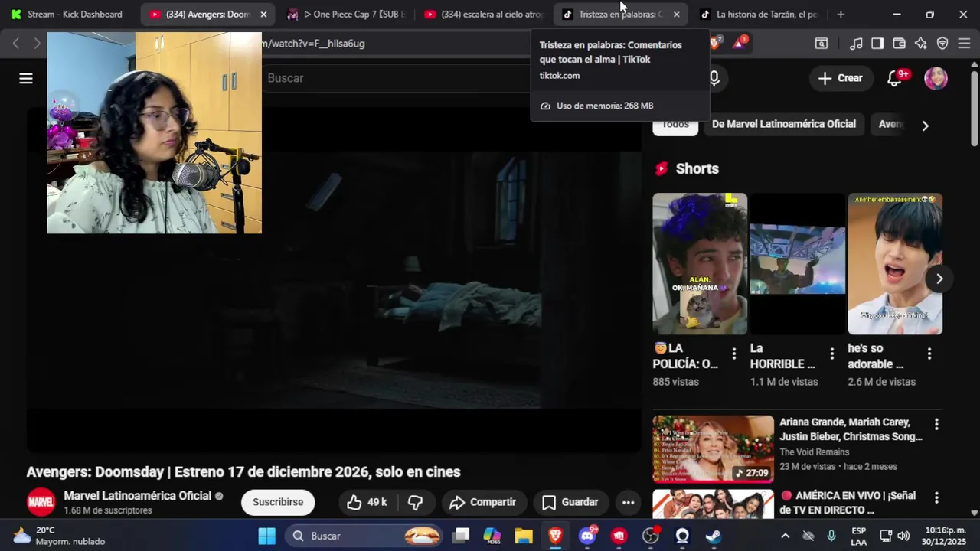Screen dimensions: 980x551
Task: Toggle the Brave sidebar panel icon
Action: (877, 44)
